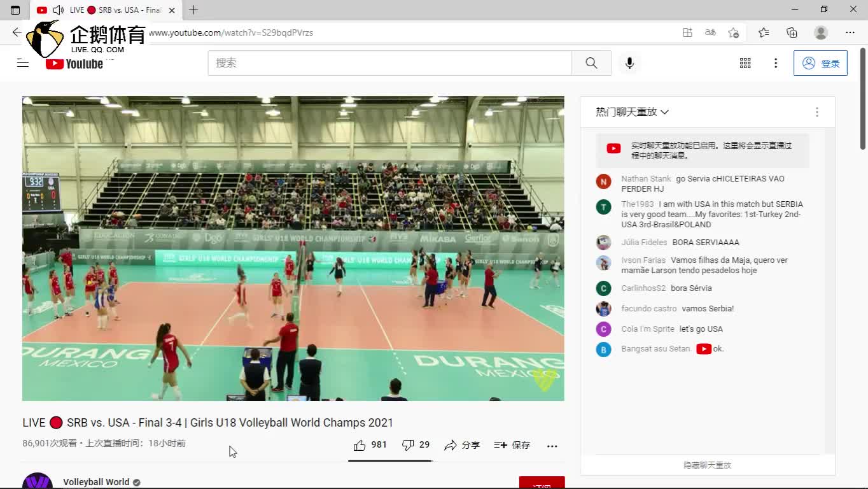Mute the tab via speaker icon
This screenshot has width=868, height=489.
[59, 10]
